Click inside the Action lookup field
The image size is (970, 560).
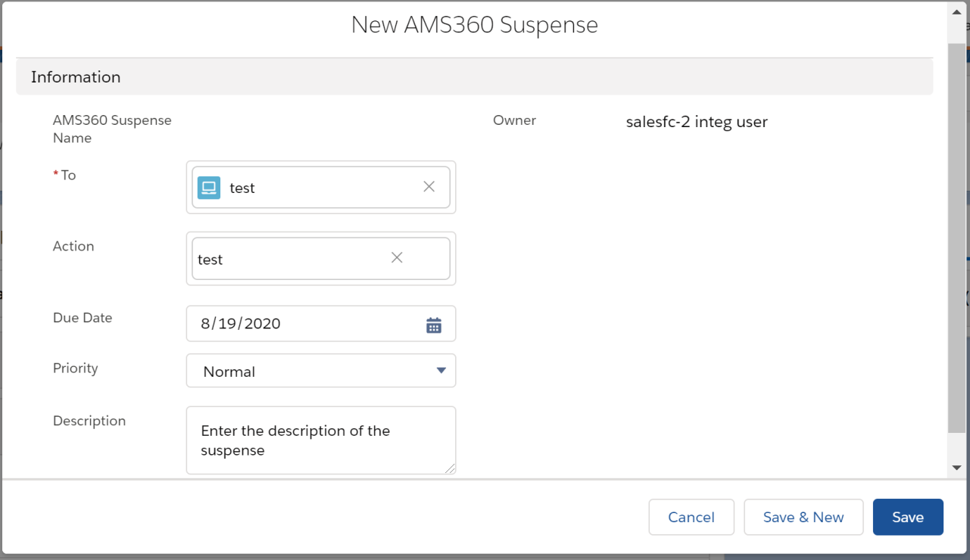(288, 259)
